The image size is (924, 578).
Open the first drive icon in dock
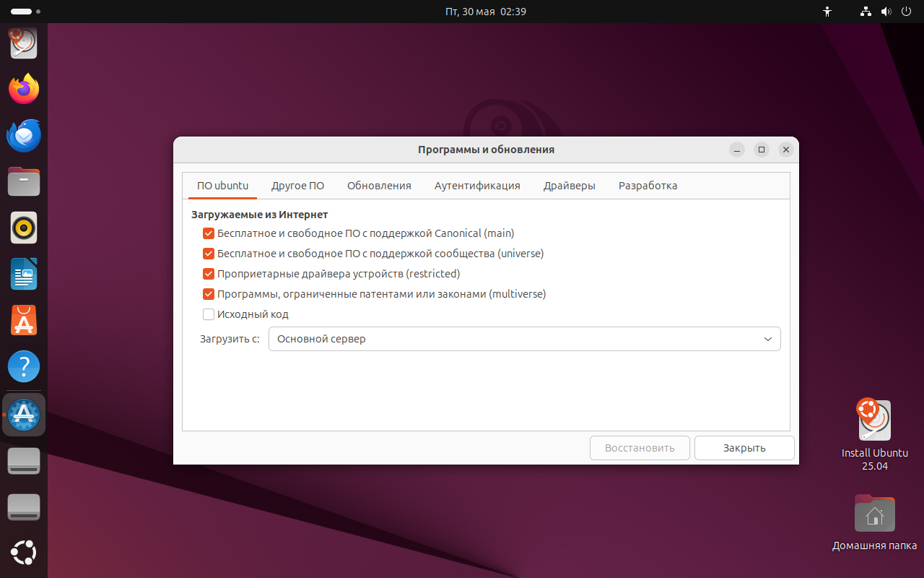[24, 460]
